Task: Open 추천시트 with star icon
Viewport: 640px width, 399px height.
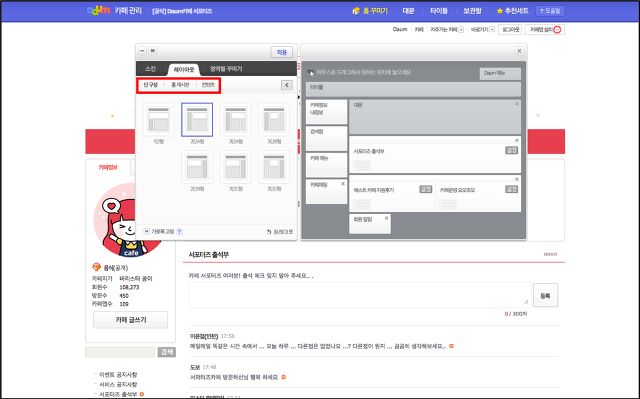Action: pyautogui.click(x=513, y=11)
